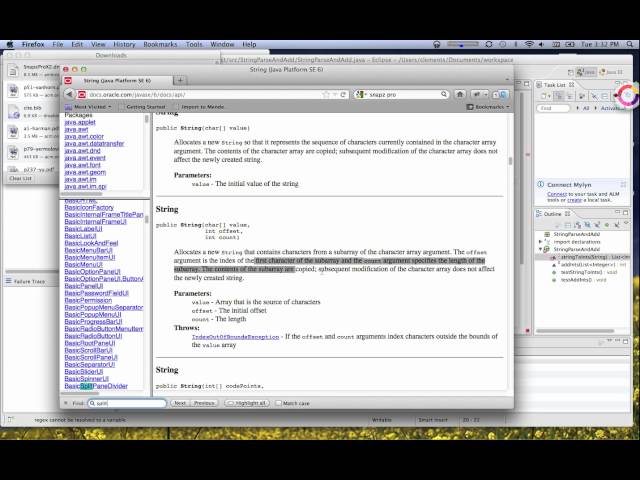Open the History menu
Image resolution: width=640 pixels, height=480 pixels.
[x=124, y=44]
